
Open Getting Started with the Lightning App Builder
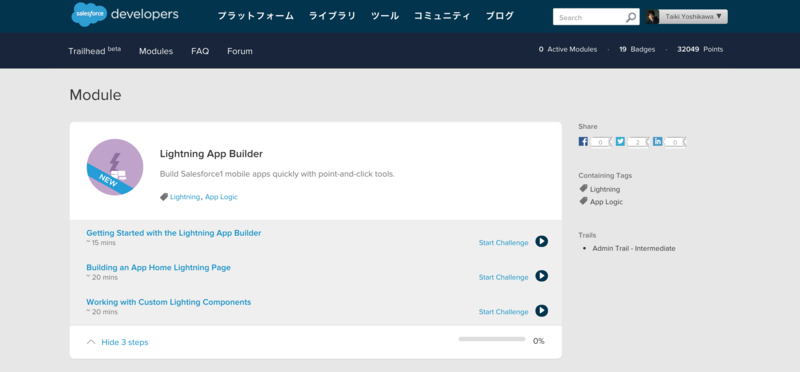point(173,233)
